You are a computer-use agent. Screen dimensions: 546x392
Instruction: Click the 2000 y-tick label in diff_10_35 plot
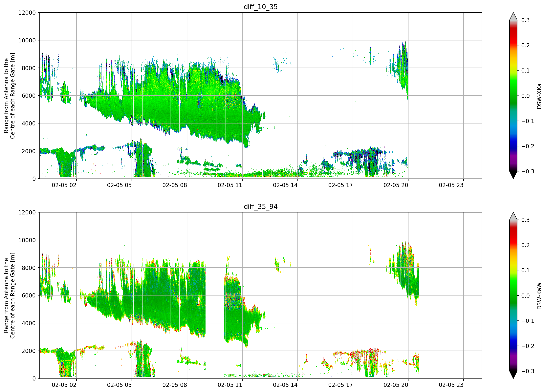pyautogui.click(x=29, y=151)
